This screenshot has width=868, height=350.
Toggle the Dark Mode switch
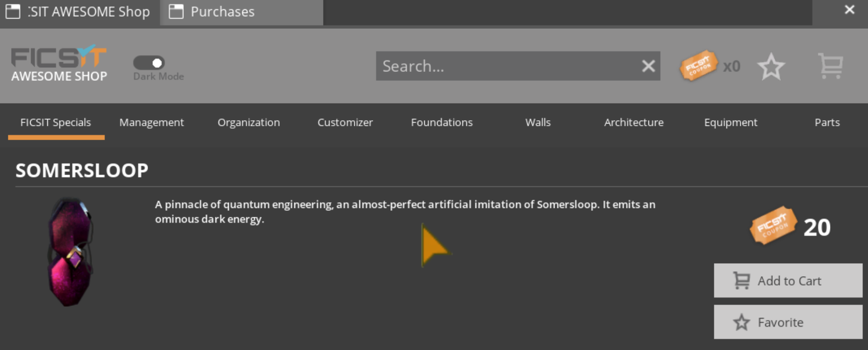coord(149,63)
